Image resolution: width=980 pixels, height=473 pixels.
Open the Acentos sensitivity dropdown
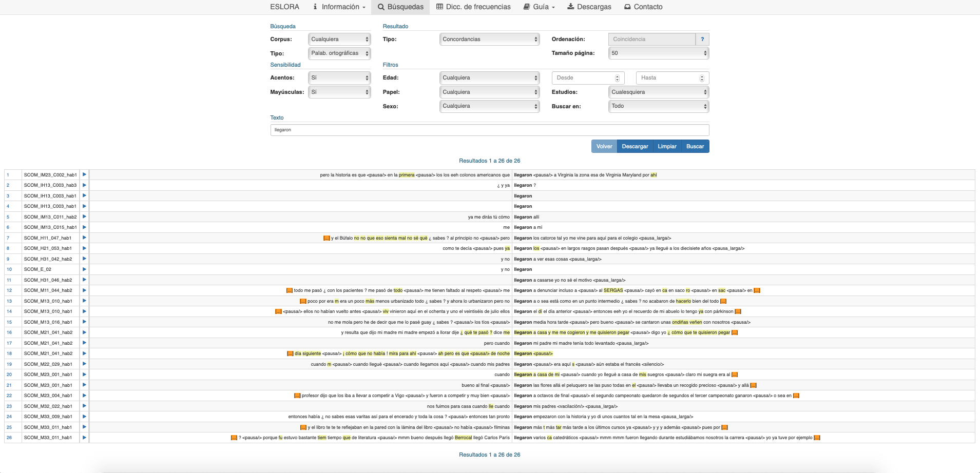click(x=339, y=78)
